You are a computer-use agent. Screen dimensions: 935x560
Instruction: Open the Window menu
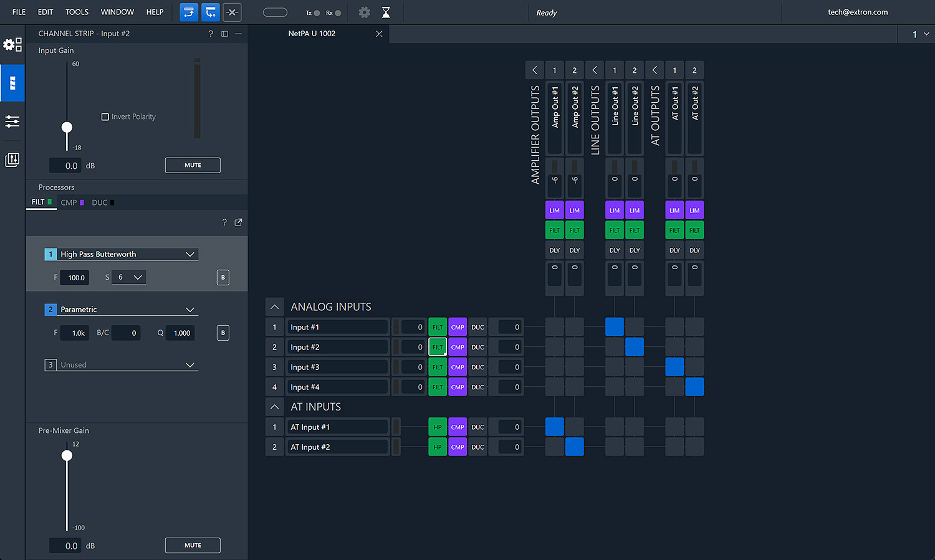pos(117,12)
